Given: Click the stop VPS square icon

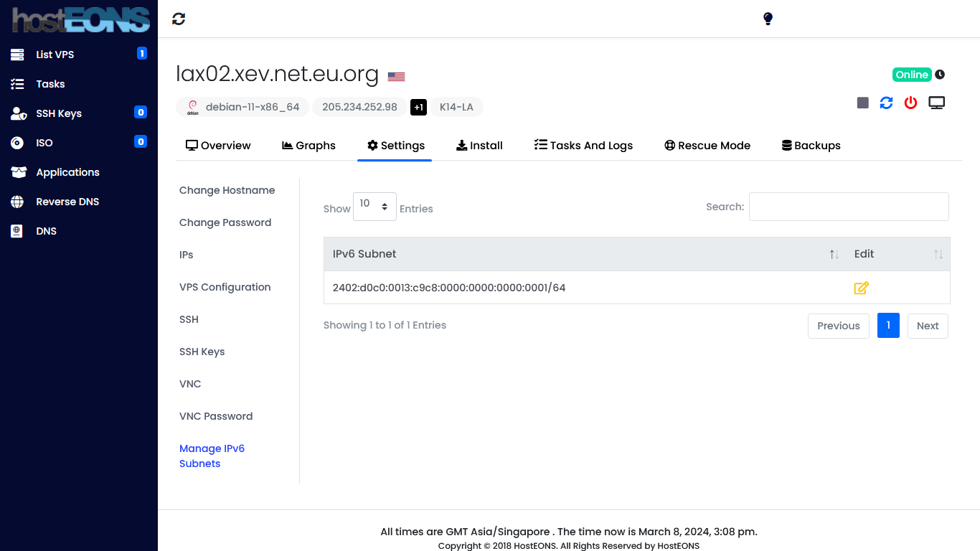Looking at the screenshot, I should (863, 103).
